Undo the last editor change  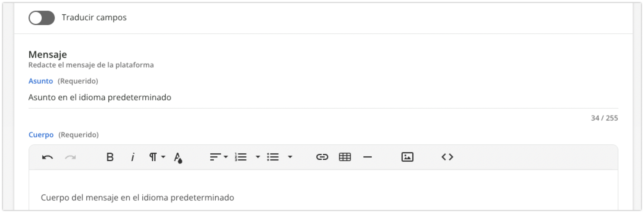tap(48, 157)
